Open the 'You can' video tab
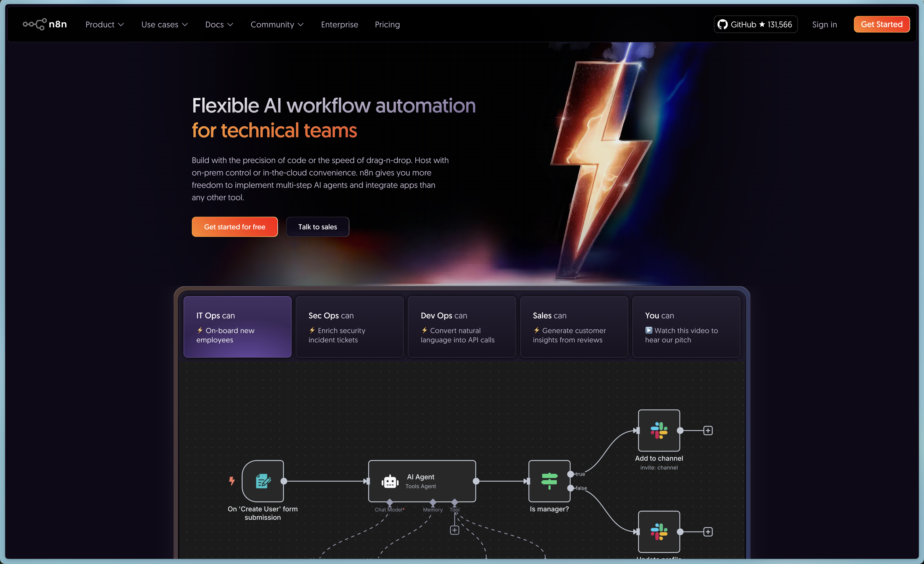The image size is (924, 564). [686, 326]
